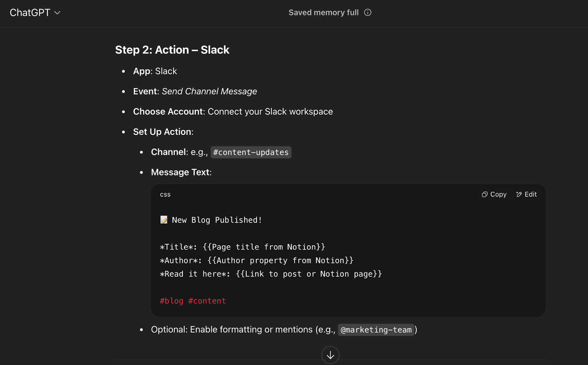Click the Step 2: Action – Slack heading

[172, 50]
